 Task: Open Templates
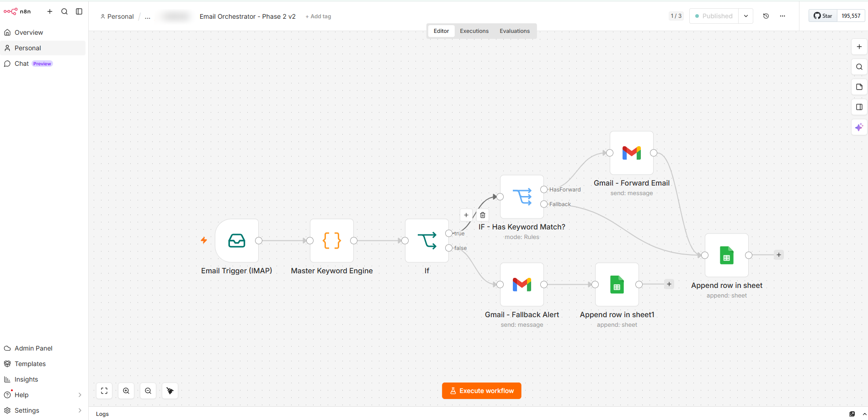click(43, 364)
